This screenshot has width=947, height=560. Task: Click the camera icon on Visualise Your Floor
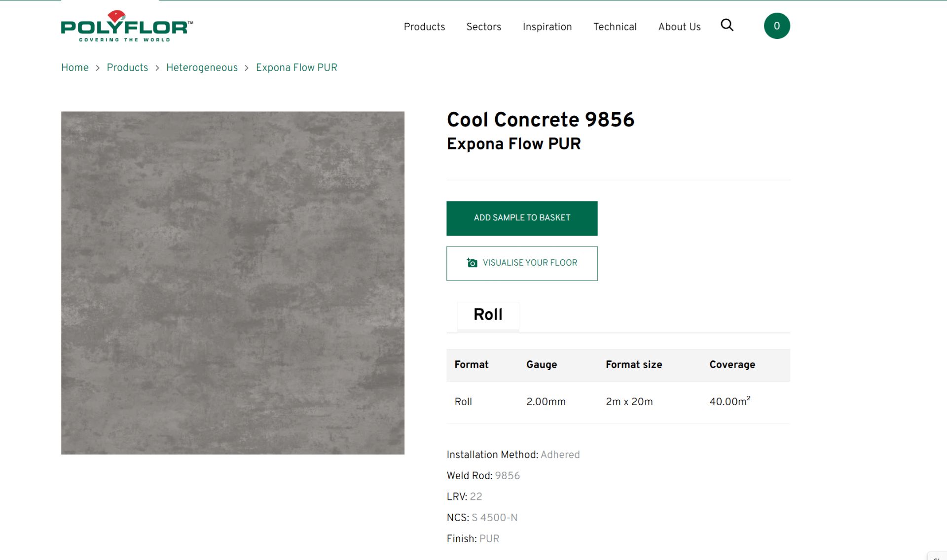coord(472,263)
